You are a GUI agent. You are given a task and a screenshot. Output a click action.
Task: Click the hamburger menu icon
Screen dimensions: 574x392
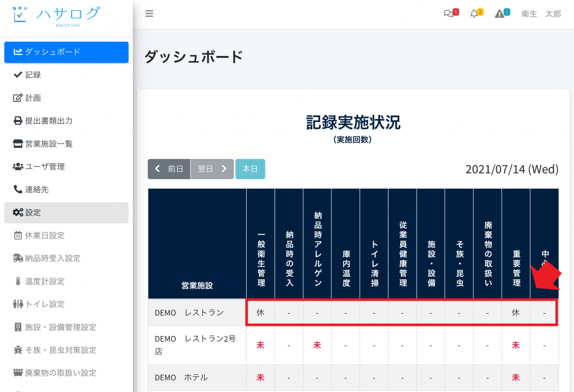point(149,14)
